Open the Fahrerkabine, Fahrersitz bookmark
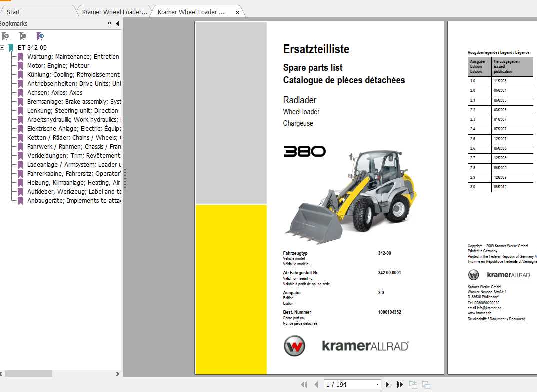This screenshot has height=392, width=537. (74, 173)
